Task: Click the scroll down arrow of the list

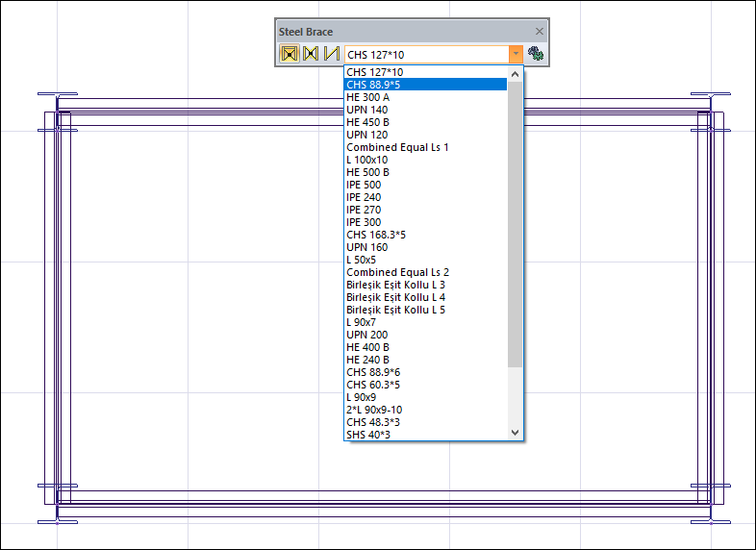Action: (x=515, y=434)
